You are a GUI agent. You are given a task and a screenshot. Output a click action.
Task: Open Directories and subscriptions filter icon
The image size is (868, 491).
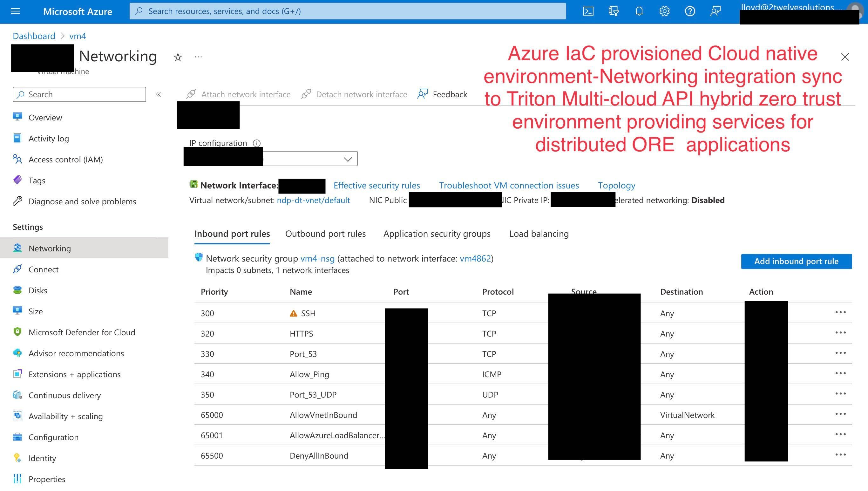614,11
